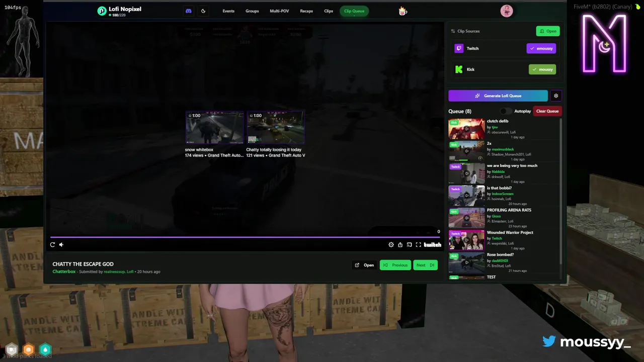Open streamer link dasMEHDI

click(x=500, y=260)
